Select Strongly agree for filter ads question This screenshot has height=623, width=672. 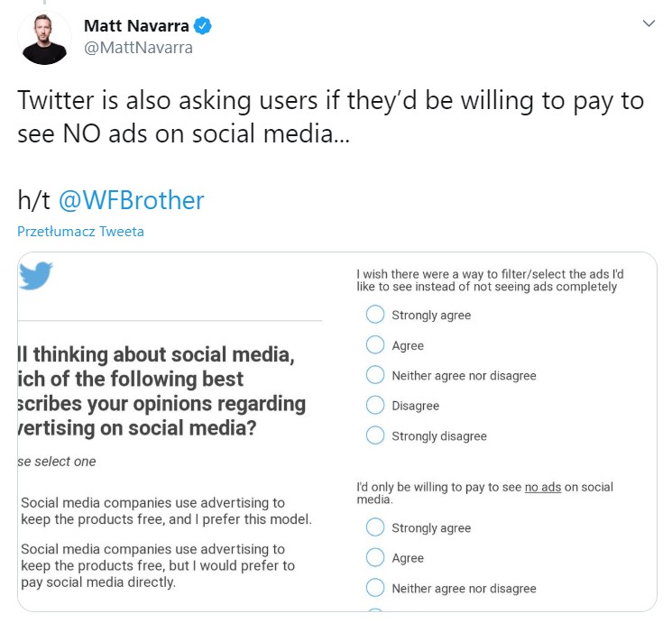[x=375, y=315]
